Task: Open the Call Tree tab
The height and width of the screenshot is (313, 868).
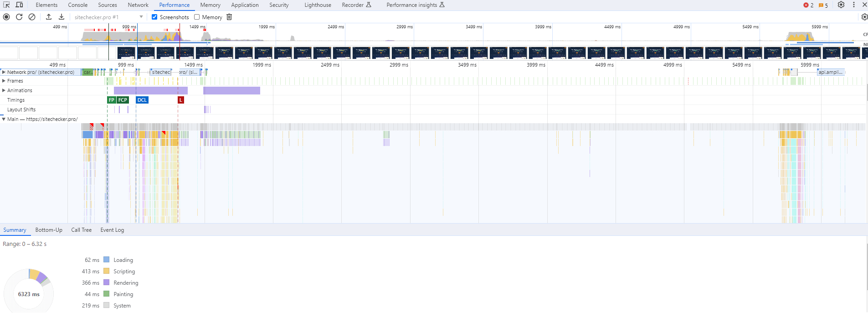Action: click(81, 230)
